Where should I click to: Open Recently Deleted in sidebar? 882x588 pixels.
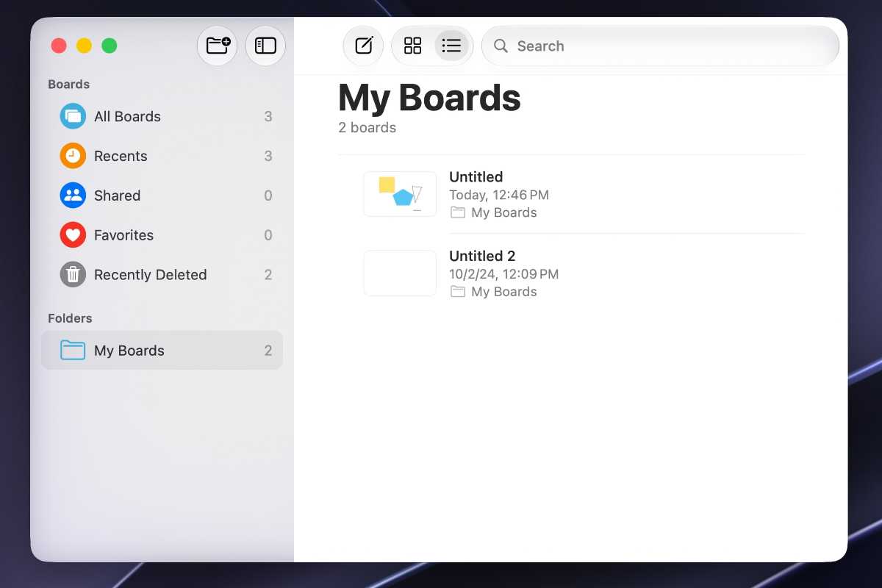coord(162,275)
